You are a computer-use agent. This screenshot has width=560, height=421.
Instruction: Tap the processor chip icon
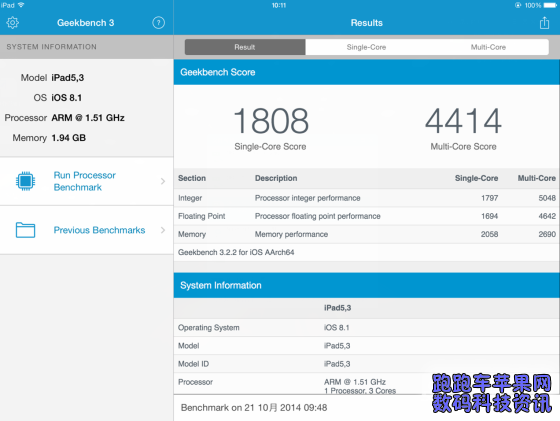coord(25,181)
